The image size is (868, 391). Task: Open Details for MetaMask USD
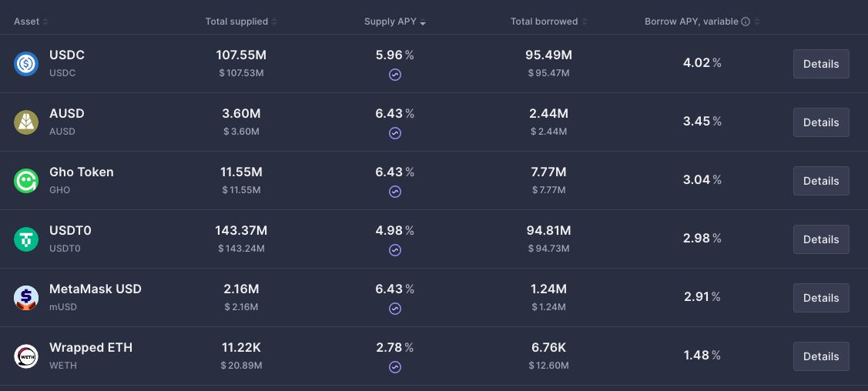point(821,298)
